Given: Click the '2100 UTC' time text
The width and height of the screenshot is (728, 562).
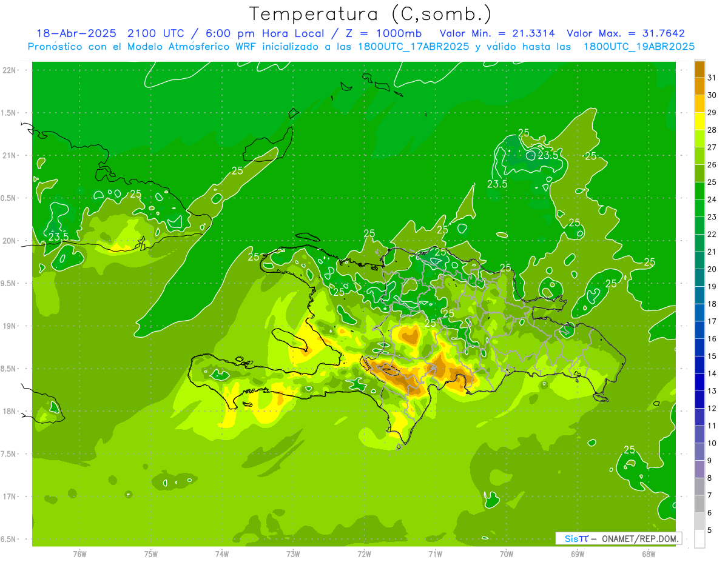Looking at the screenshot, I should [156, 33].
